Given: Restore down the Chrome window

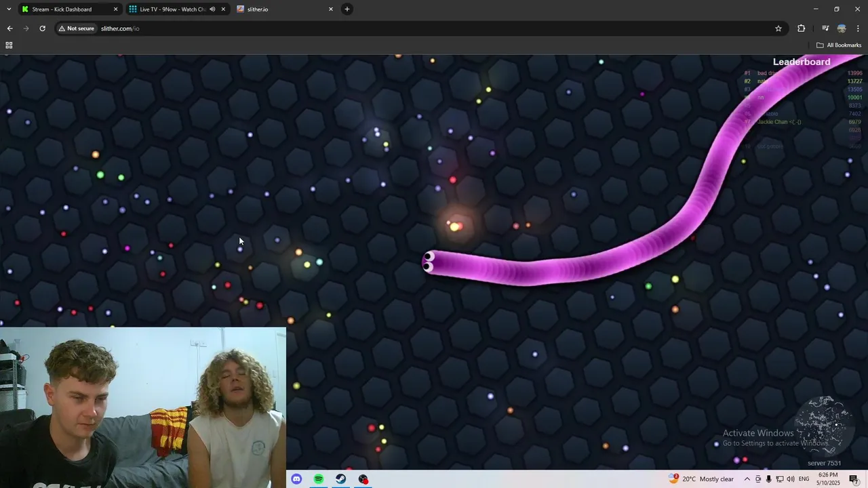Looking at the screenshot, I should [x=837, y=9].
